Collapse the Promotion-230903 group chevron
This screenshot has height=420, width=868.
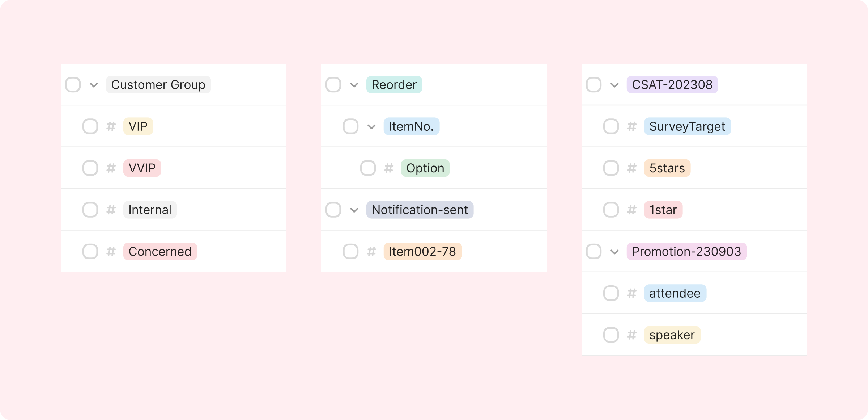pos(614,252)
